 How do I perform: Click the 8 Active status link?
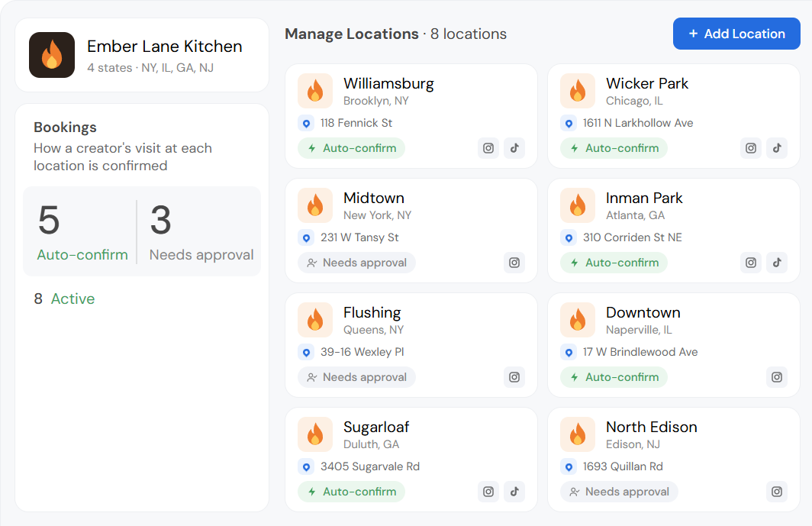65,299
